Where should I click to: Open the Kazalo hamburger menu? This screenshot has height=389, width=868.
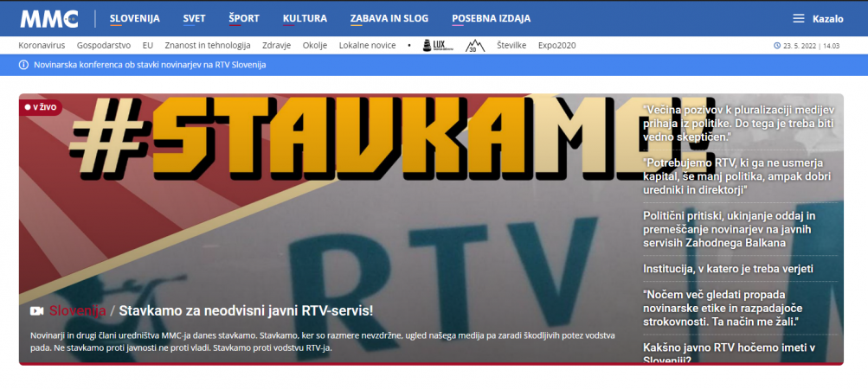(818, 19)
